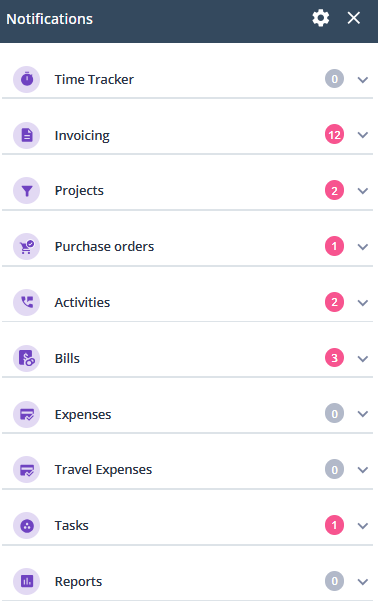Click the Invoicing 12 notifications badge
Viewport: 378px width, 604px height.
click(334, 135)
